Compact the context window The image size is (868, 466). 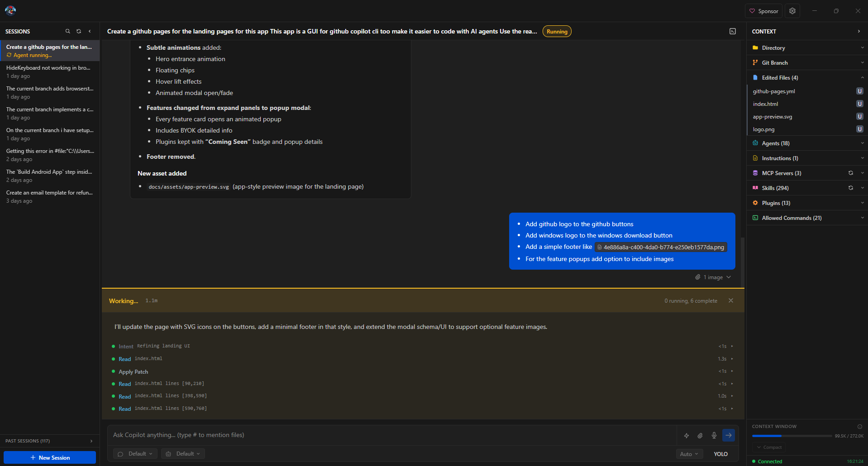coord(769,447)
